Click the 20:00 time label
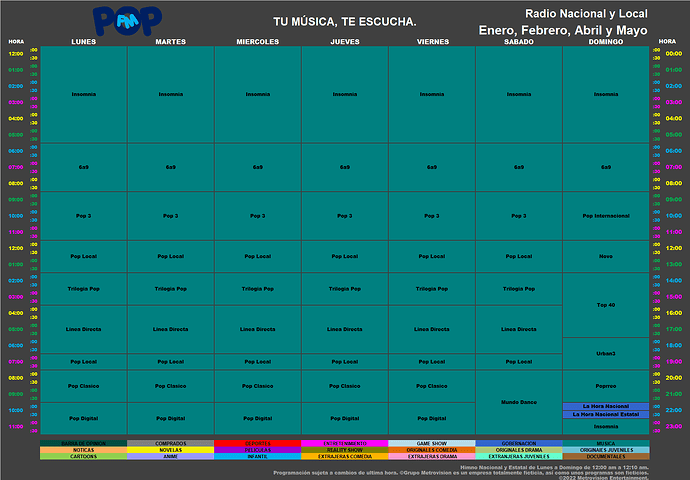This screenshot has width=690, height=480. pos(674,377)
